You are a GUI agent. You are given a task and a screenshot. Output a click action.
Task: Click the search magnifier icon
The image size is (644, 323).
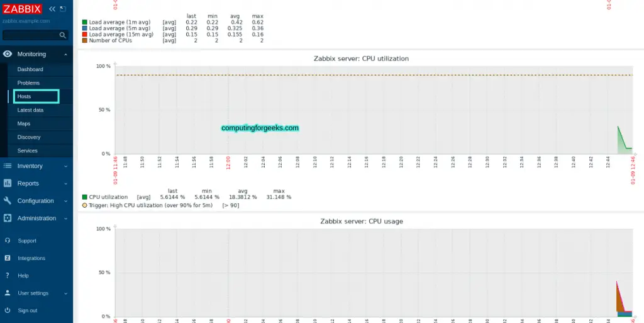pos(62,35)
